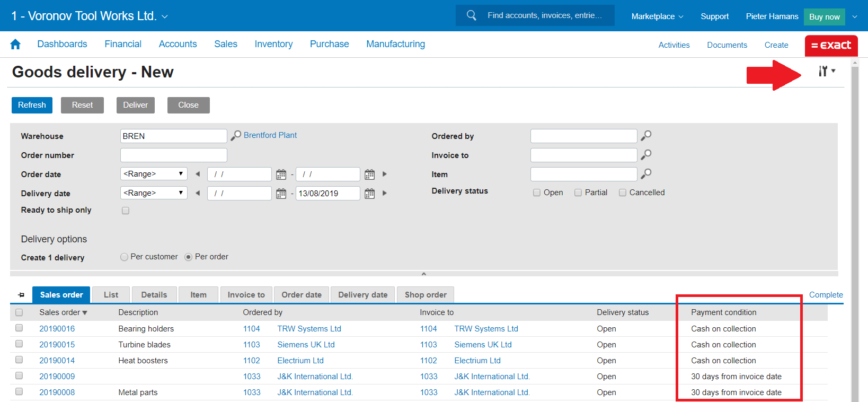Toggle select-all checkbox in table header
The height and width of the screenshot is (402, 868).
point(19,312)
